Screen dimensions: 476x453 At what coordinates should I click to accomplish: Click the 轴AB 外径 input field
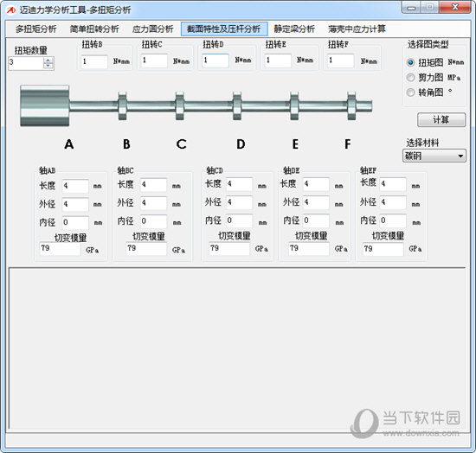pos(75,204)
